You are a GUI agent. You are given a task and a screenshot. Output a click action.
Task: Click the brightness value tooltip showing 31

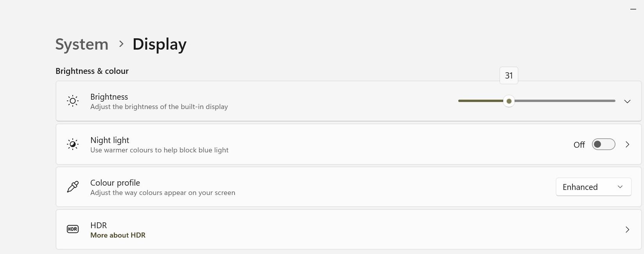coord(508,75)
